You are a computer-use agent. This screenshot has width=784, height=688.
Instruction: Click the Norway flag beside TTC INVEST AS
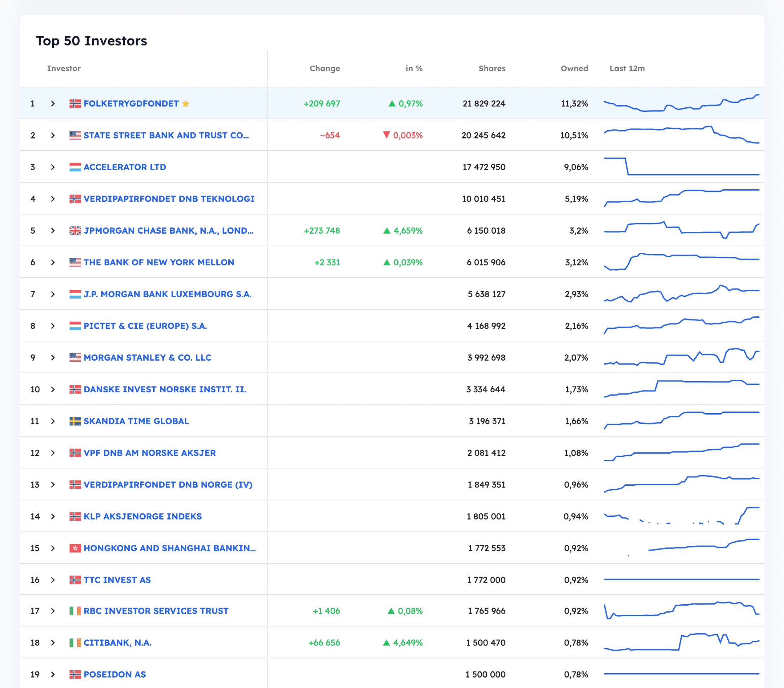point(75,580)
